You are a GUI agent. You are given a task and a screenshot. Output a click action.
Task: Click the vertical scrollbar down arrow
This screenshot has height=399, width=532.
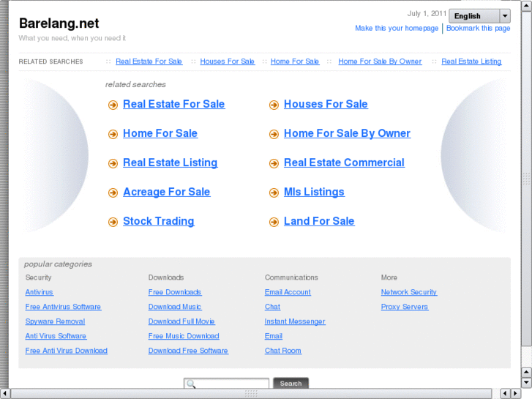[526, 382]
